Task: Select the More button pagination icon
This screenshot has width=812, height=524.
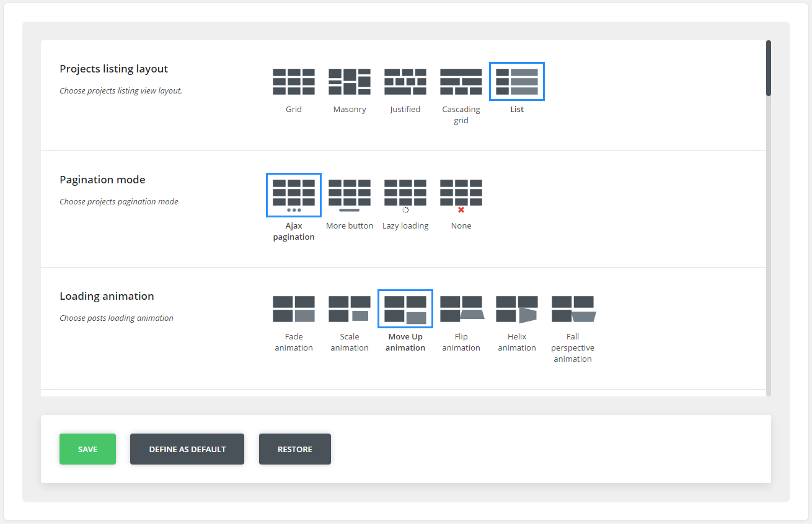Action: (350, 195)
